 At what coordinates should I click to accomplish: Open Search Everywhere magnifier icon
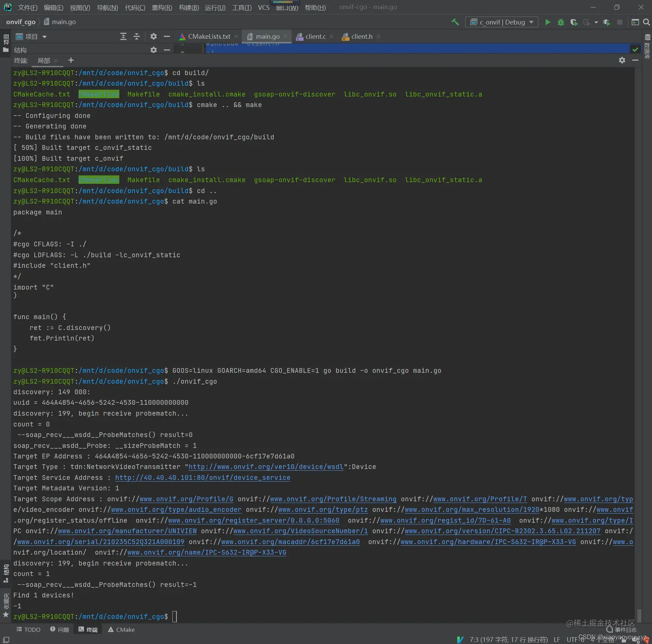point(646,22)
